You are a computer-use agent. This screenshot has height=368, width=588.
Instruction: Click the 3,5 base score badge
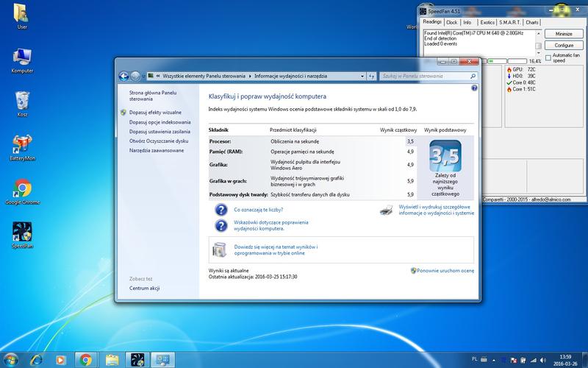tap(445, 156)
